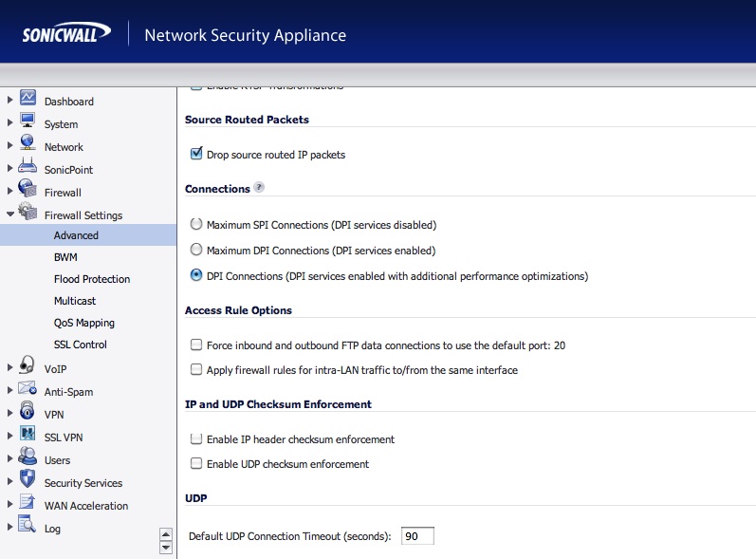Screen dimensions: 756x559
Task: Open the BWM settings page
Action: coord(65,257)
